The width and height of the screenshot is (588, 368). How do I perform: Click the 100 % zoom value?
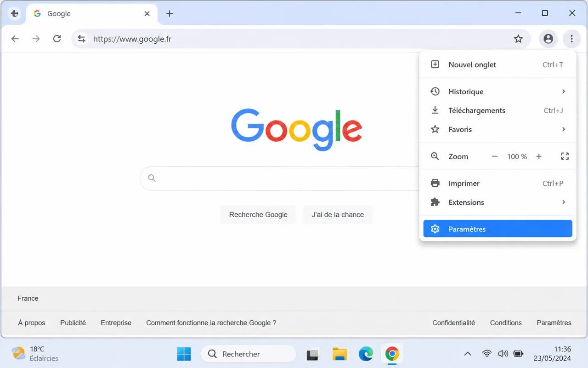pos(517,157)
